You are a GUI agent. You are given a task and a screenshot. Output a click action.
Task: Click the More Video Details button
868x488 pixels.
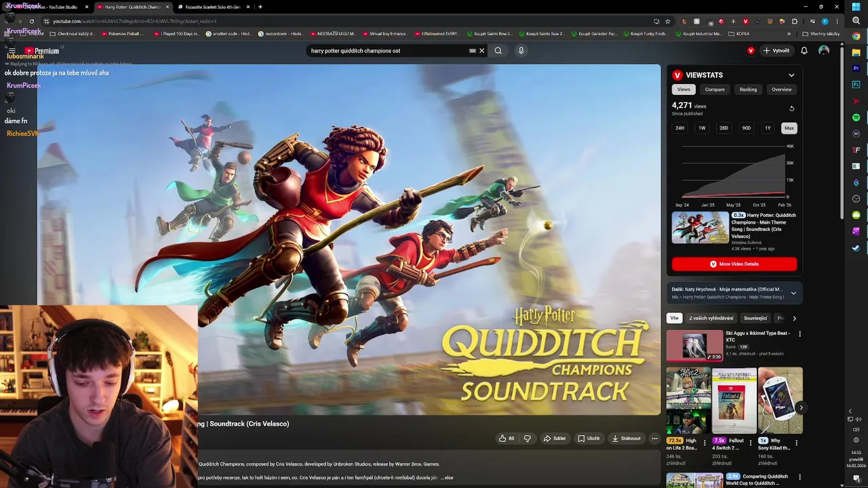(734, 264)
